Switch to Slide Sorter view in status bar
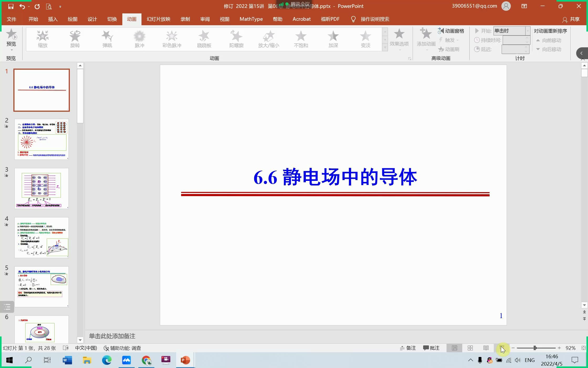Image resolution: width=588 pixels, height=368 pixels. pyautogui.click(x=470, y=348)
